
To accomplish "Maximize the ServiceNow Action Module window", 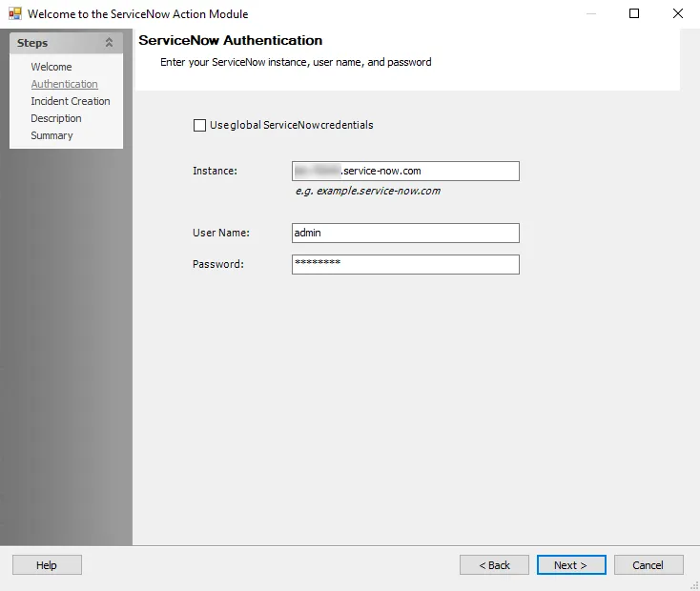I will pos(634,13).
